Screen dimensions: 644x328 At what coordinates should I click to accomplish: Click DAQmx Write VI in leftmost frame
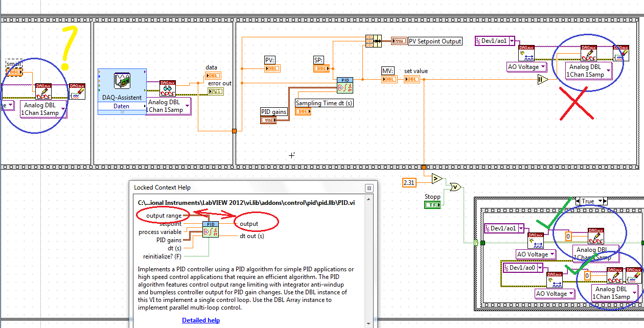(43, 91)
